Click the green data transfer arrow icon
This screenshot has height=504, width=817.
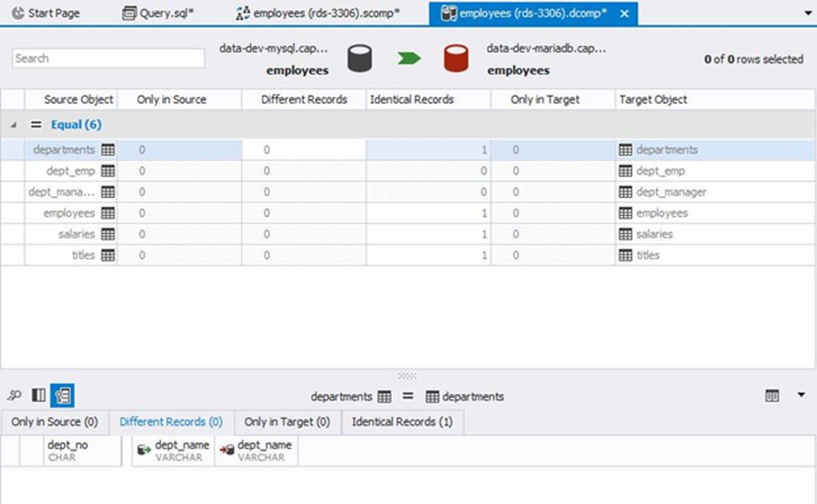click(x=410, y=57)
